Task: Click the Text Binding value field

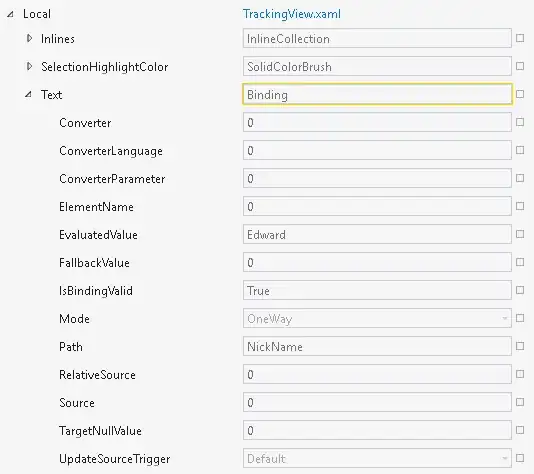Action: [377, 94]
